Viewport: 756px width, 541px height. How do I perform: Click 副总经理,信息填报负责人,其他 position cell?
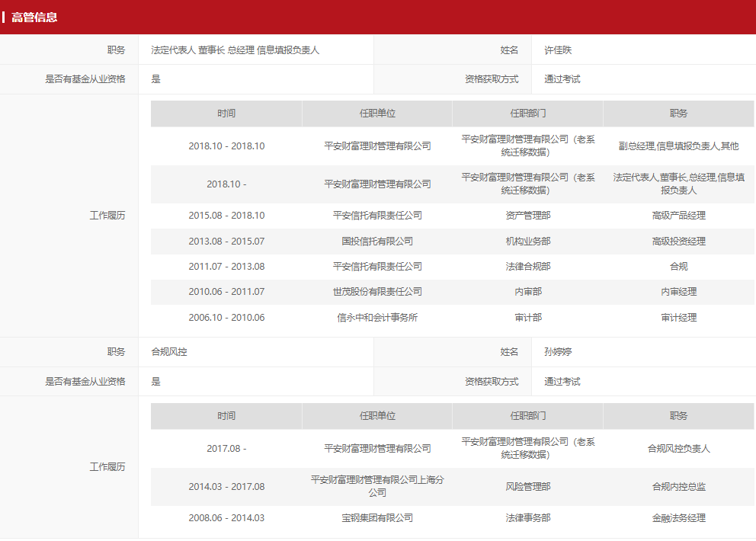pos(678,146)
